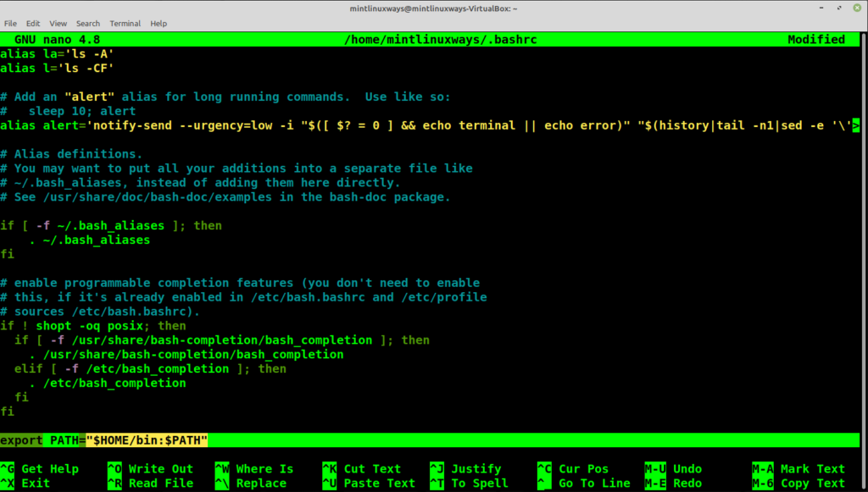Click the export PATH line being edited
Image resolution: width=868 pixels, height=492 pixels.
[x=103, y=439]
